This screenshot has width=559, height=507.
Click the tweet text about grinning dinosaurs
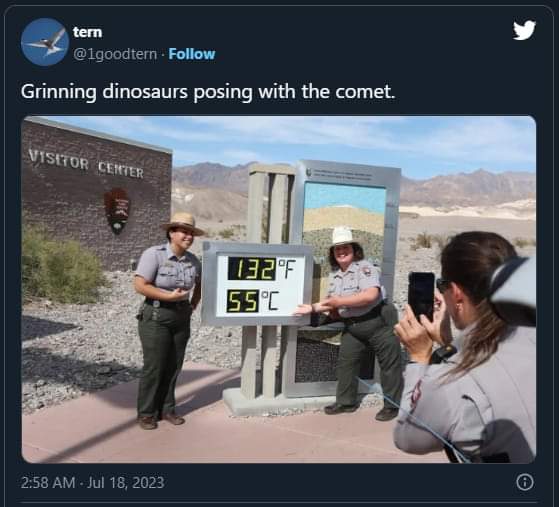[x=208, y=92]
